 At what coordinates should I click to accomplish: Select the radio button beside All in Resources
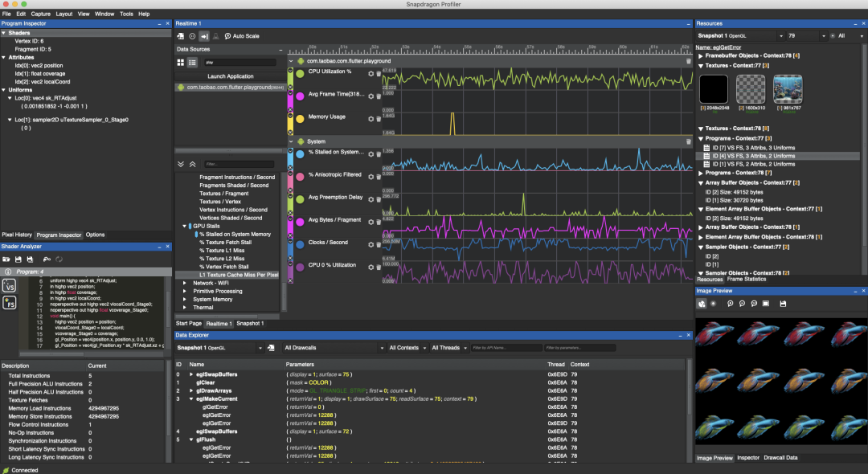833,36
